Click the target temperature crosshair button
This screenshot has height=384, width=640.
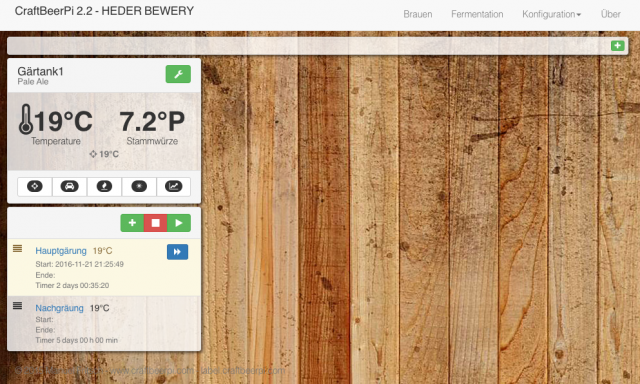[35, 186]
